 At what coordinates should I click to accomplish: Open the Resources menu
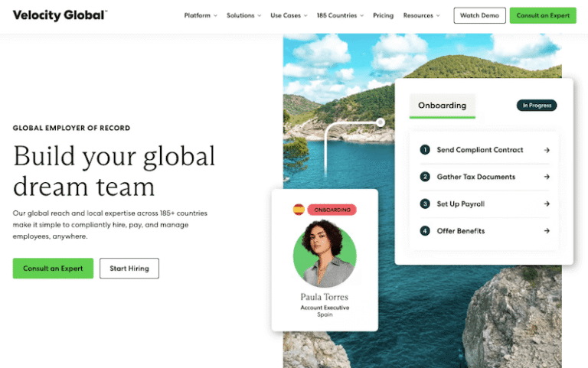pyautogui.click(x=418, y=15)
